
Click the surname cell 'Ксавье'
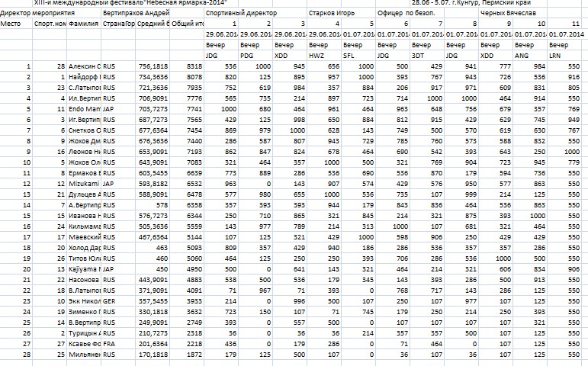point(84,344)
